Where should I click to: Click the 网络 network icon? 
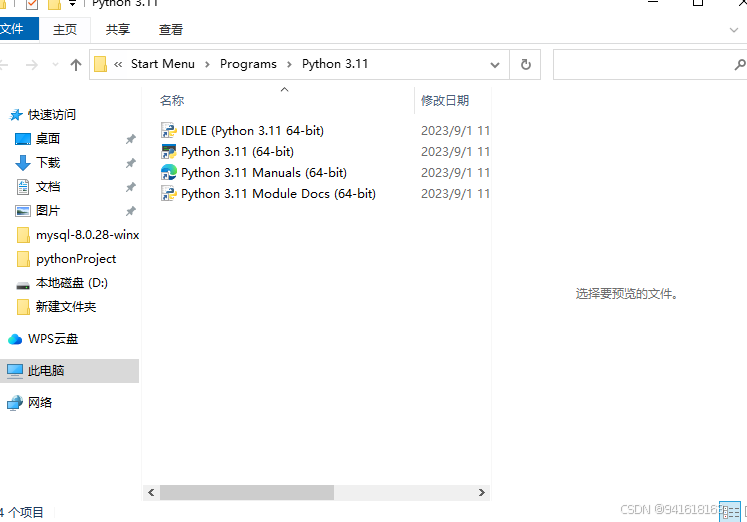pos(15,403)
